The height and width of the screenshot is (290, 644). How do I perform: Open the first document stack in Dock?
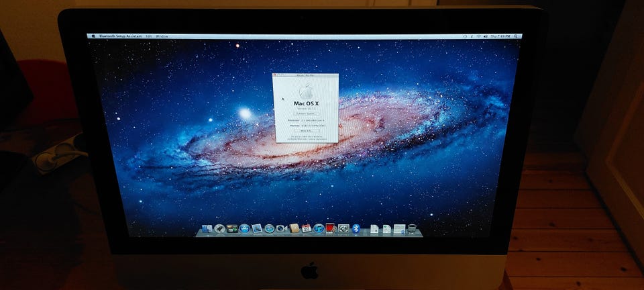tap(374, 229)
